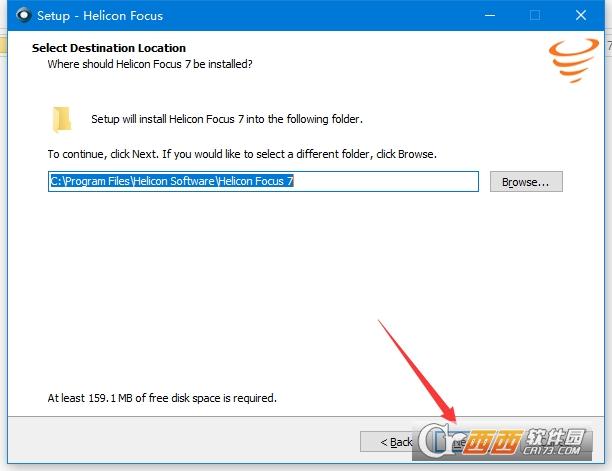612x471 pixels.
Task: Click the 'Select Destination Location' heading
Action: [109, 48]
